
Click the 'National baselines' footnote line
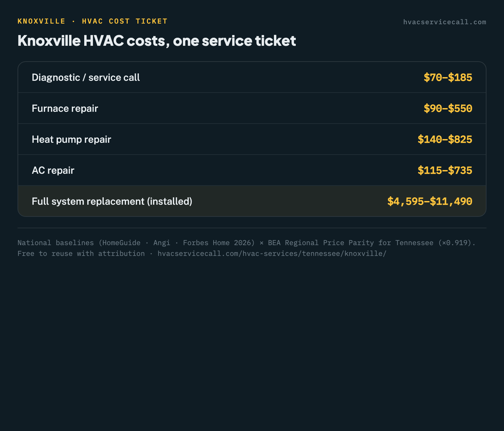point(246,243)
